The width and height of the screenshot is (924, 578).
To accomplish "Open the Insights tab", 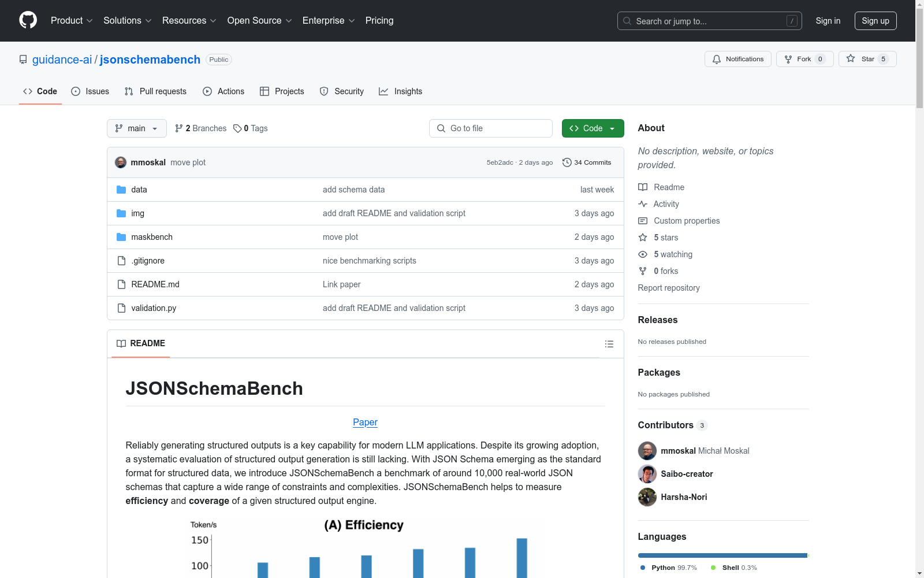I will coord(401,91).
